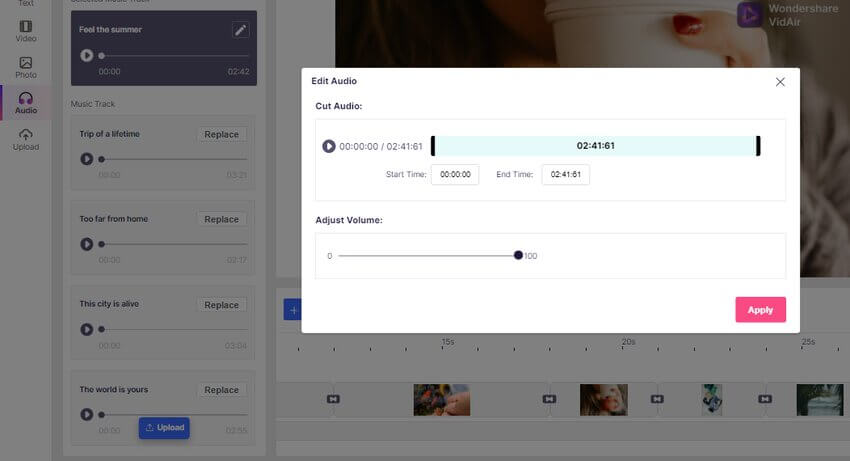Play the Feel the summer track
The image size is (850, 461).
pos(87,55)
